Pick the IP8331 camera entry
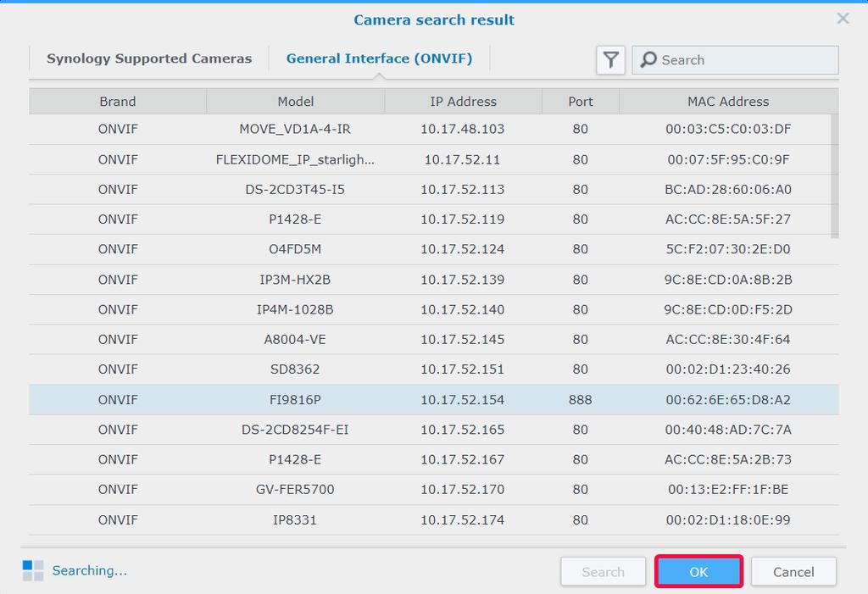Screen dimensions: 868x594 coord(433,520)
